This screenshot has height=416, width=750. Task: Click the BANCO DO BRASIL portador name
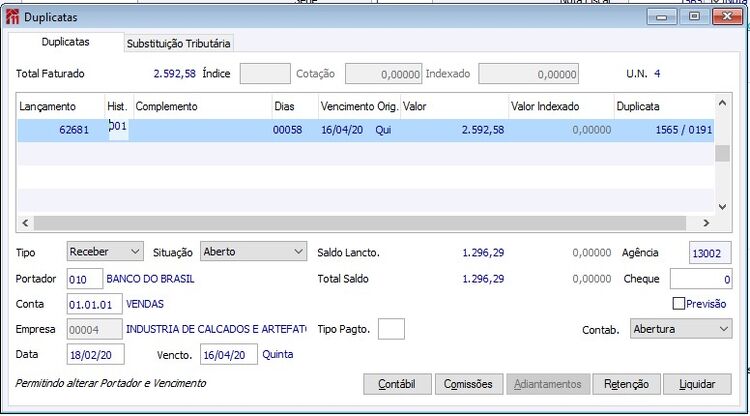click(150, 279)
